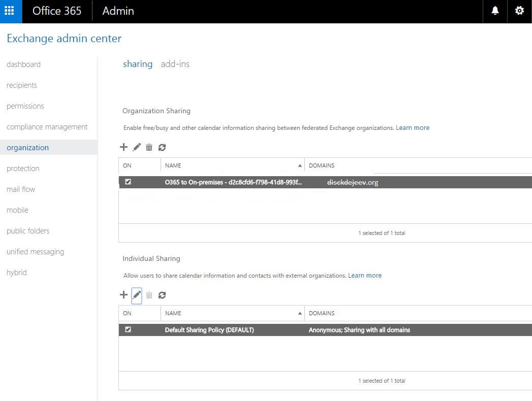Uncheck the O365 to On-premises relationship

coord(128,182)
